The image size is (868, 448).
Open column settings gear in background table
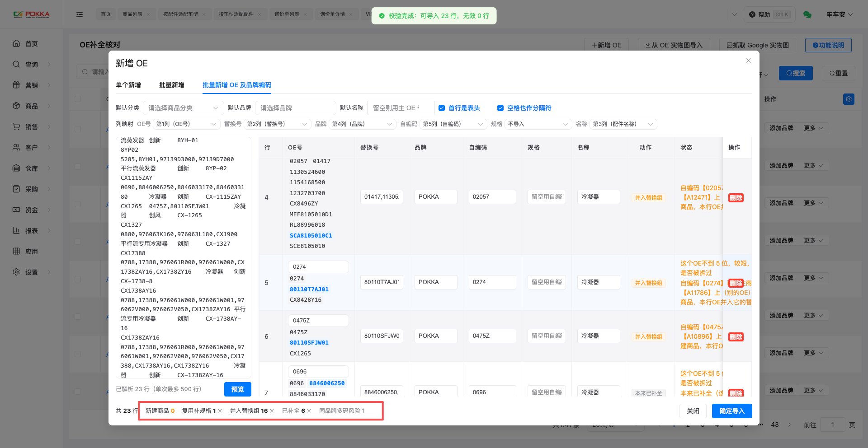click(849, 99)
